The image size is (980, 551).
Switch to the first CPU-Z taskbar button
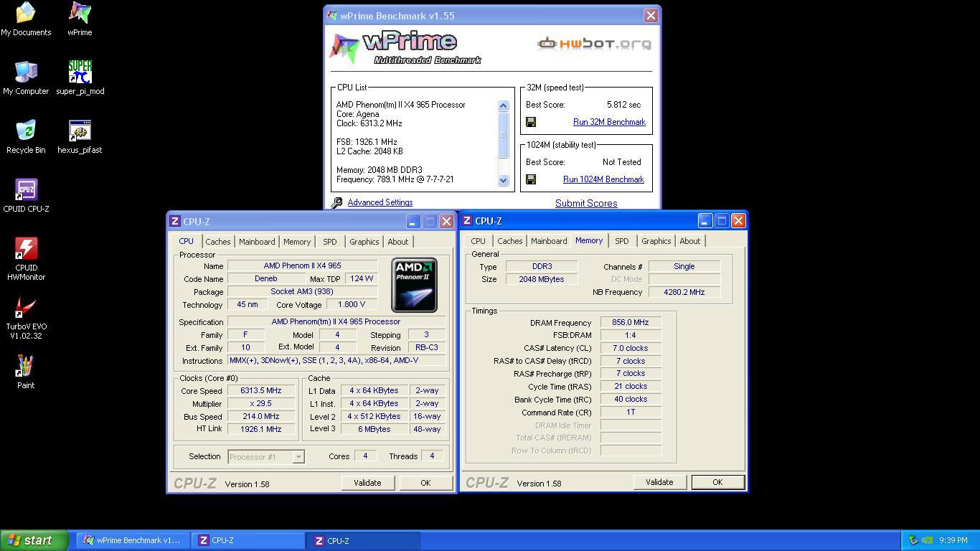pos(248,540)
